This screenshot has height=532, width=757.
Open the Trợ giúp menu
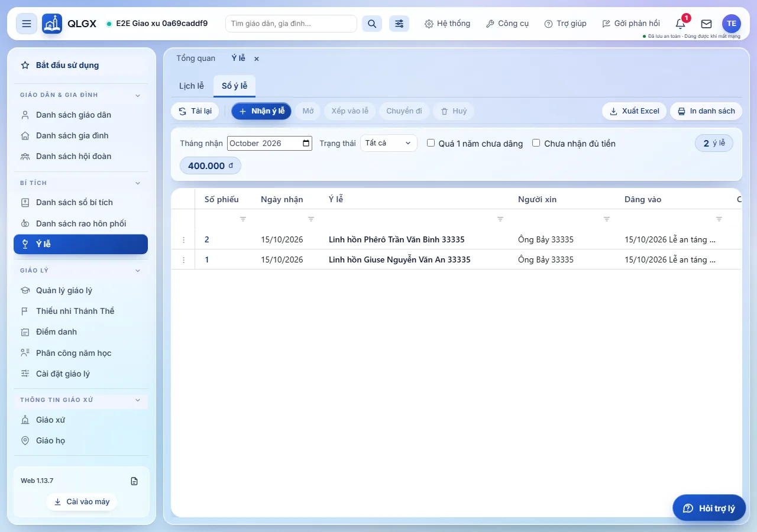click(565, 24)
